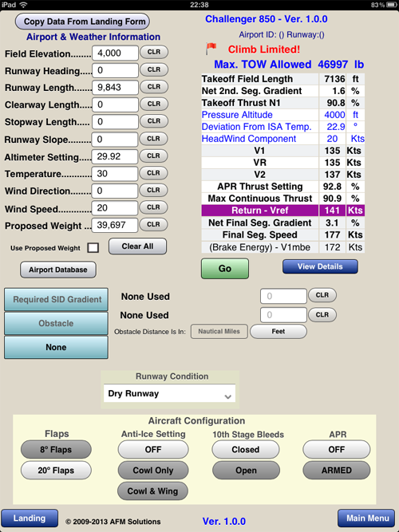Clear the Altimeter Setting value
Image resolution: width=399 pixels, height=532 pixels.
pos(153,156)
